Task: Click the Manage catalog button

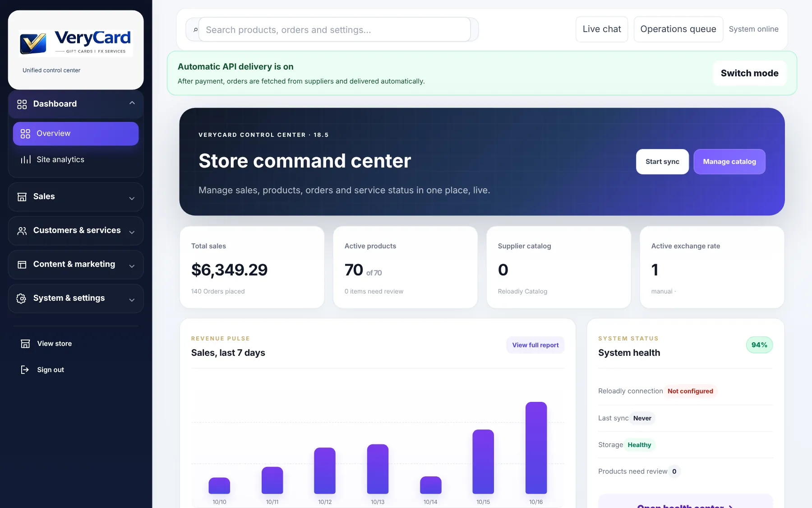Action: tap(729, 162)
